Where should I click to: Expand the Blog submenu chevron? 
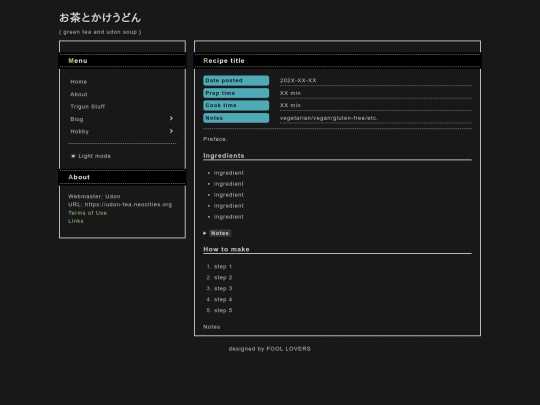pyautogui.click(x=171, y=118)
